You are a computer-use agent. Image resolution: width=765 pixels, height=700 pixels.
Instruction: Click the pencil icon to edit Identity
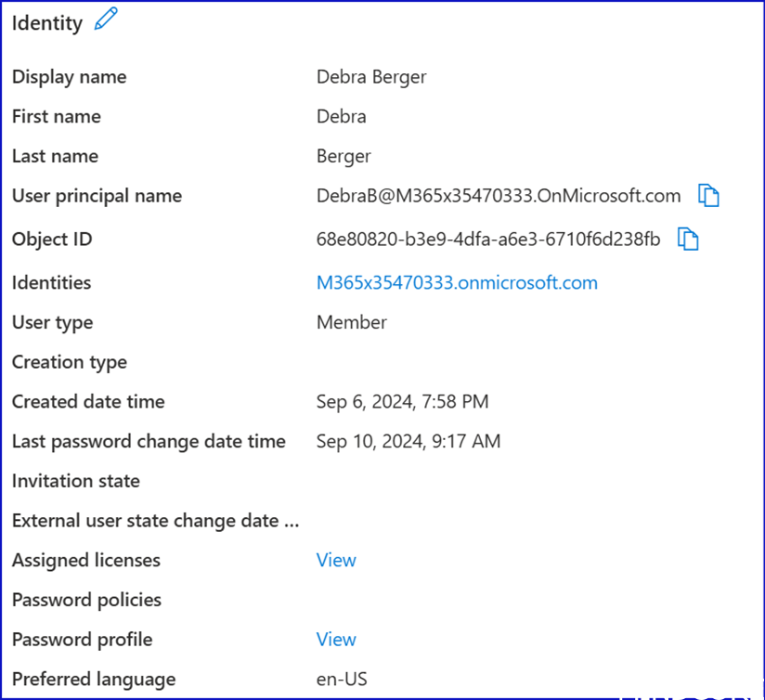click(x=107, y=20)
